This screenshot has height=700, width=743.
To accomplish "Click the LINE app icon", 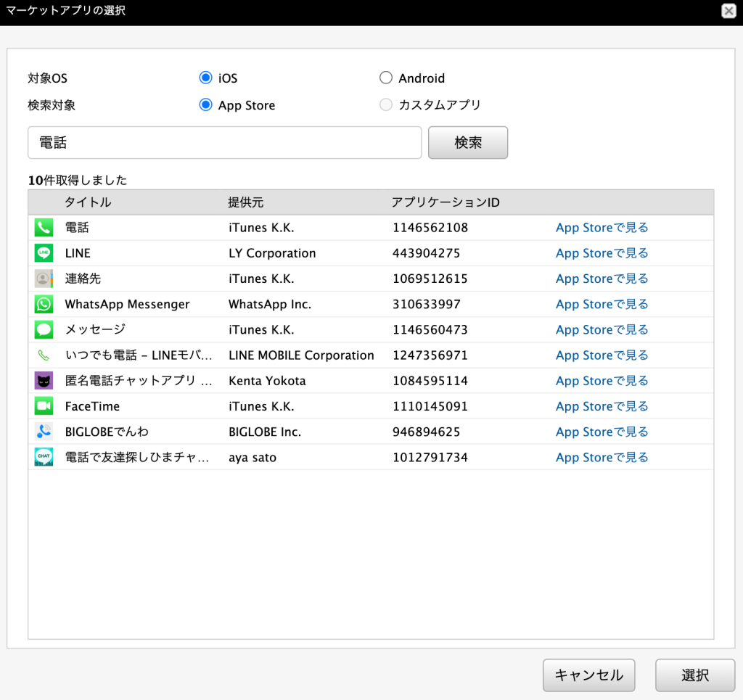I will (x=44, y=253).
